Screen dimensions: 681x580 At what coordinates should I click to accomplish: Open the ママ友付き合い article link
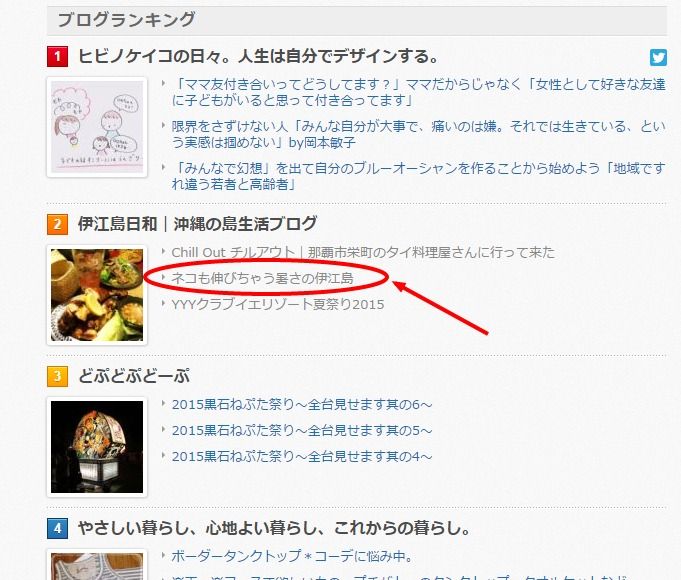419,92
